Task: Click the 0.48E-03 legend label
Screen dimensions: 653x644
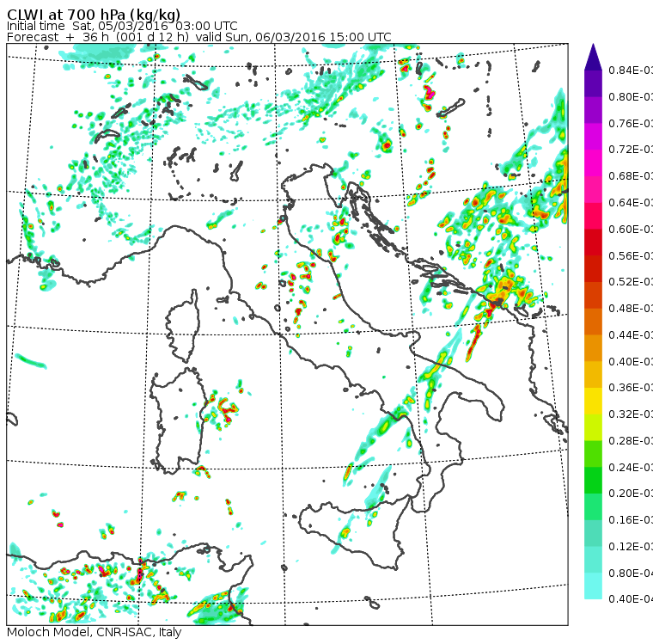Action: [631, 309]
